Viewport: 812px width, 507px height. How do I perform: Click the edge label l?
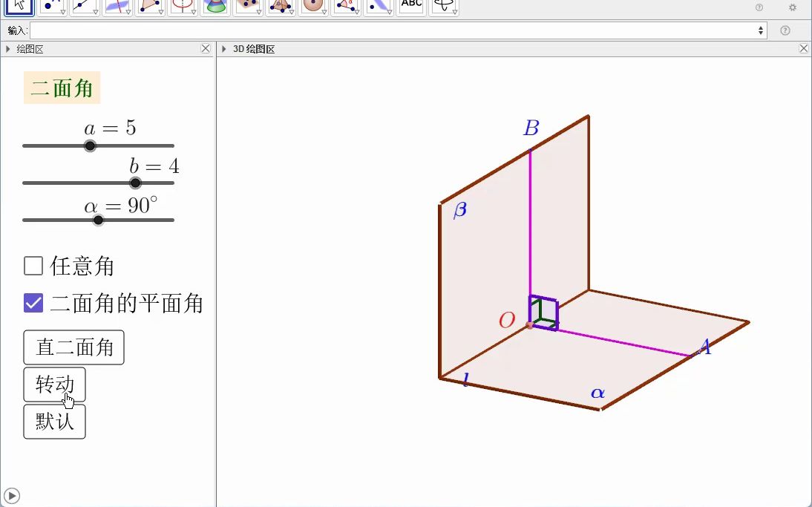(x=465, y=379)
